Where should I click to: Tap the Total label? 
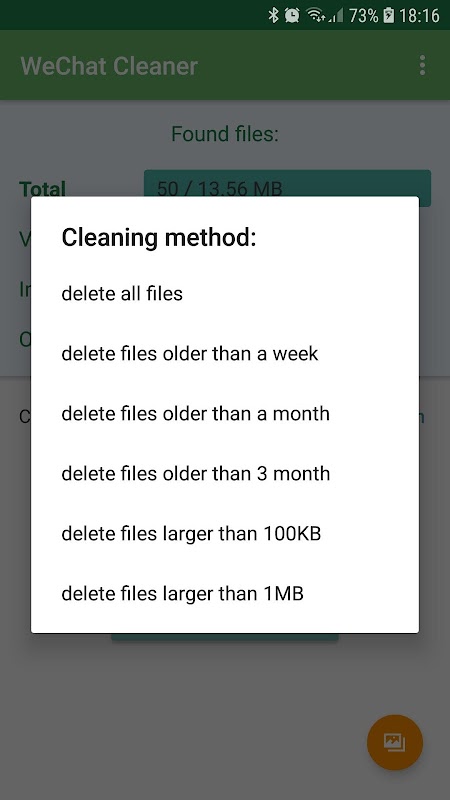point(42,188)
